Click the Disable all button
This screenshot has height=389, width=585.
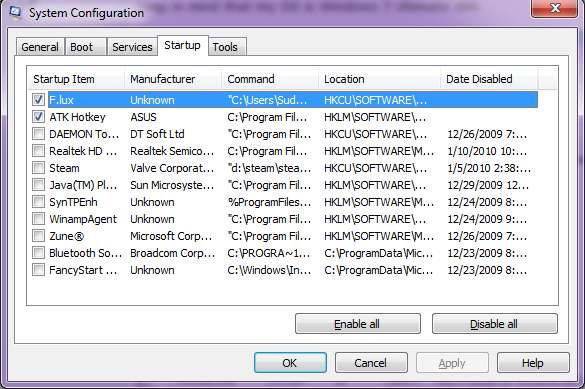(494, 324)
